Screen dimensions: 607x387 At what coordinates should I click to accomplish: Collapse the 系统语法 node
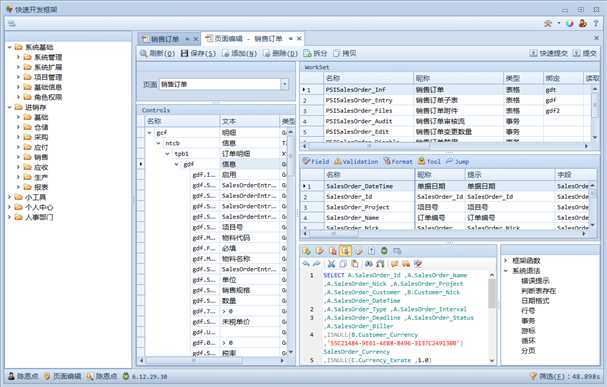(506, 271)
